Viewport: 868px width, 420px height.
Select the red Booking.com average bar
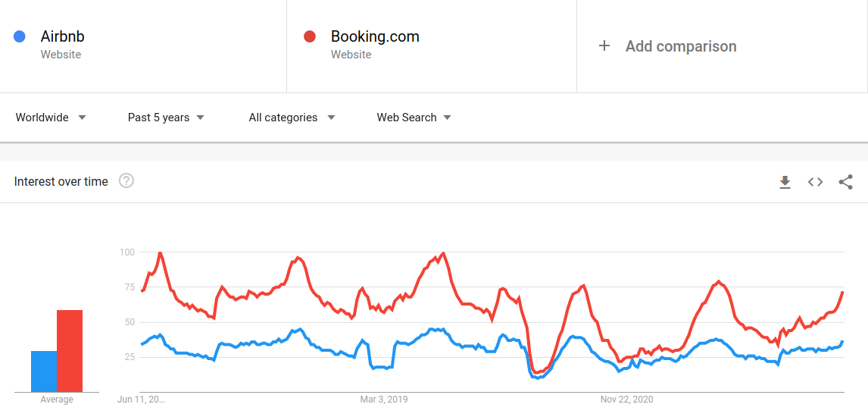click(x=70, y=351)
